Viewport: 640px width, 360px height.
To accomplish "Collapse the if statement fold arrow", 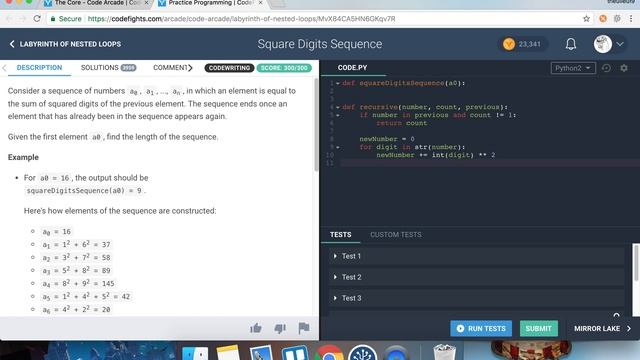I will click(x=338, y=115).
